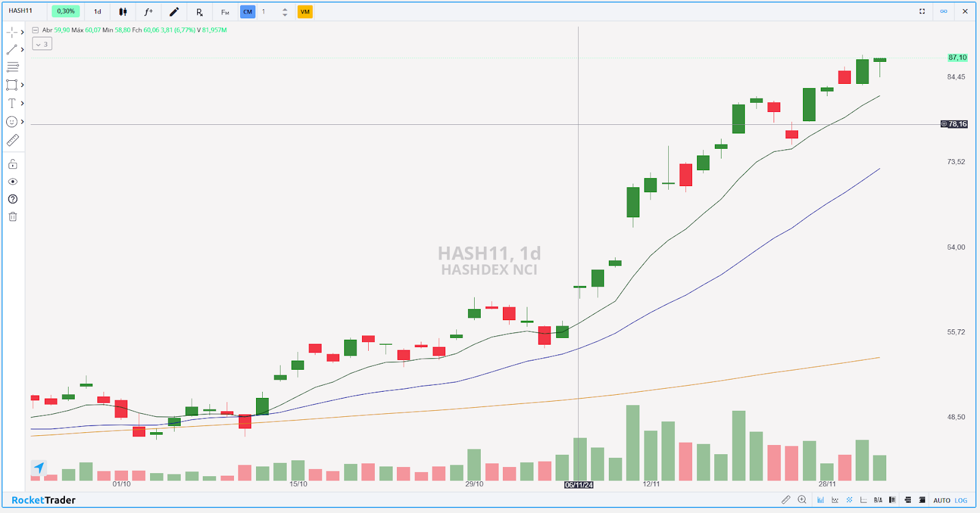
Task: Click the 87,10 current price label
Action: click(957, 58)
